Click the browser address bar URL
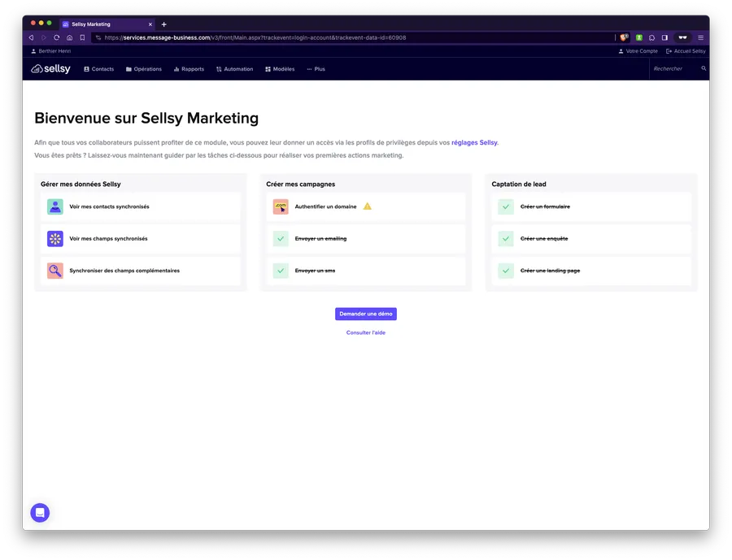Viewport: 732px width, 560px height. click(255, 37)
